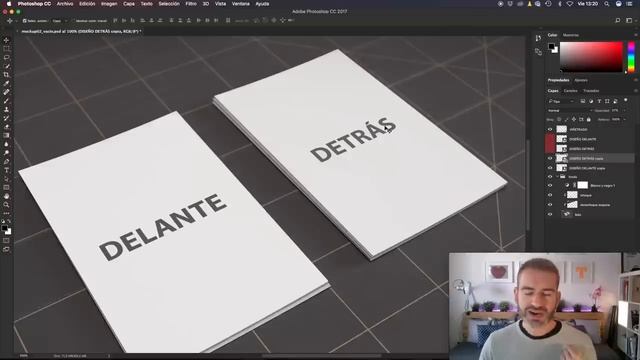The width and height of the screenshot is (640, 360).
Task: Select the Move tool in the toolbar
Action: coord(6,40)
